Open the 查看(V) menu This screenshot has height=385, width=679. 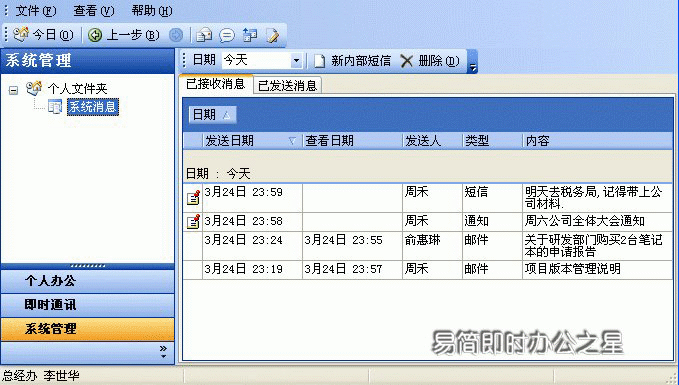pos(94,10)
